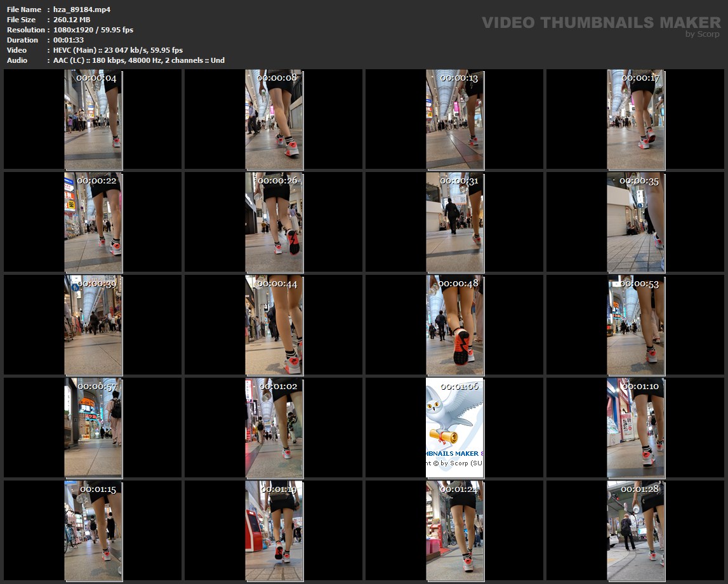The height and width of the screenshot is (584, 728).
Task: Click the frame at 00:00:57
Action: [93, 428]
